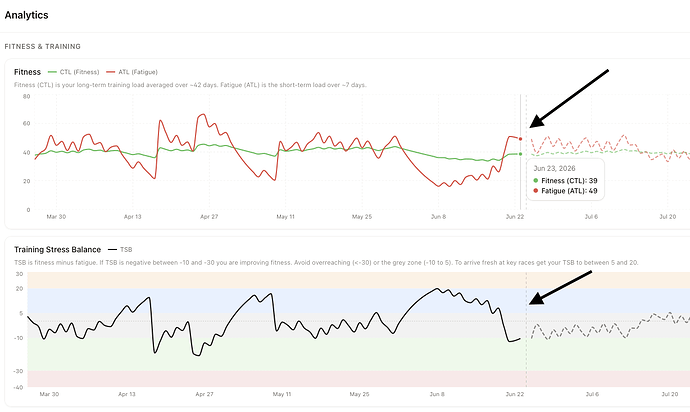This screenshot has width=690, height=412.
Task: Click the green Fitness data point on Jun 23
Action: click(x=521, y=154)
